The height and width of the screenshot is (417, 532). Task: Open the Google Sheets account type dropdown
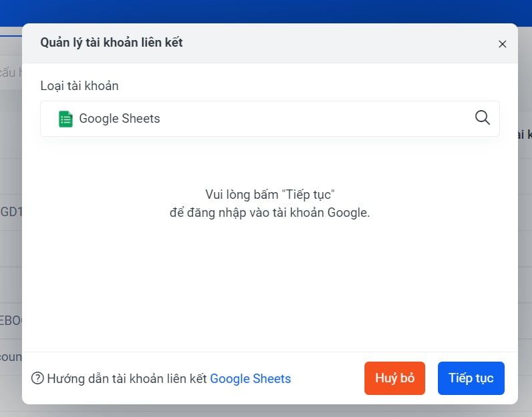pos(270,119)
